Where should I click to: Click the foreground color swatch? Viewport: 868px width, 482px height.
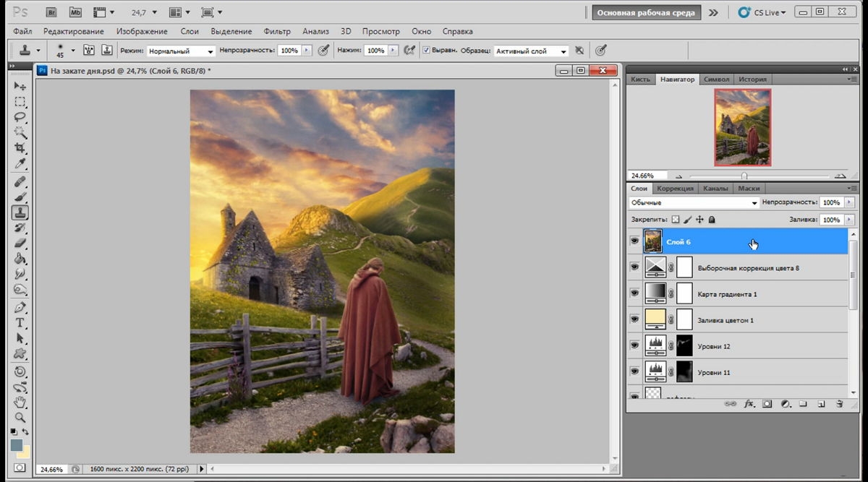coord(17,444)
